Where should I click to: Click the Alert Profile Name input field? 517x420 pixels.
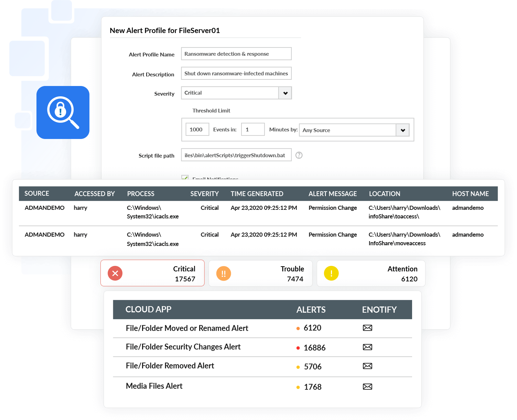pos(236,54)
